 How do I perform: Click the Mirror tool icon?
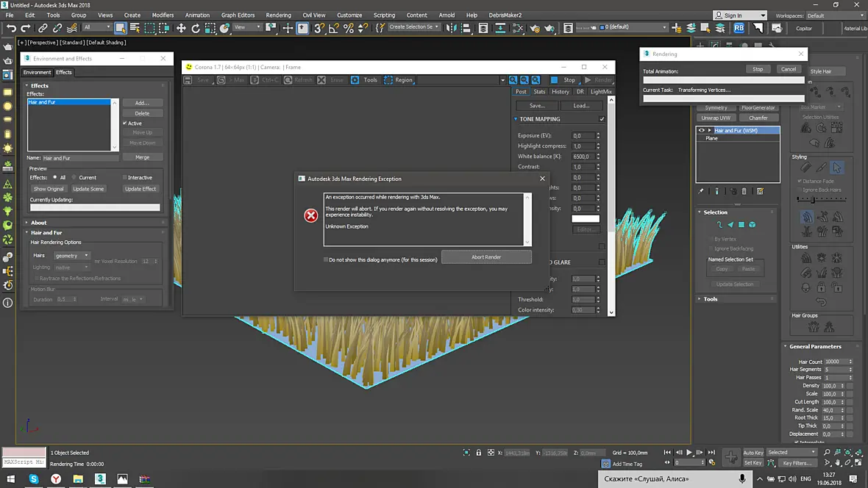[452, 28]
